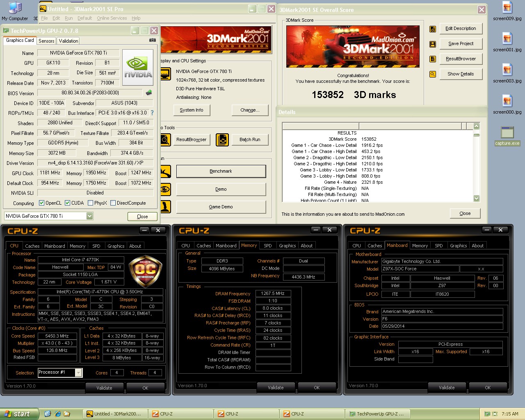Screen dimensions: 525x420
Task: Click the display monitor icon in 3DMark settings
Action: tap(165, 75)
